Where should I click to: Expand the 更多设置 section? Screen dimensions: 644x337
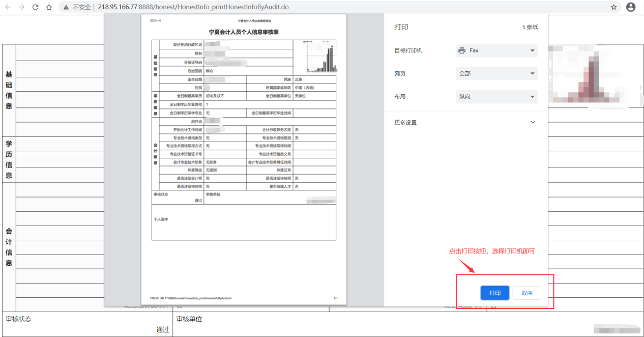click(465, 122)
